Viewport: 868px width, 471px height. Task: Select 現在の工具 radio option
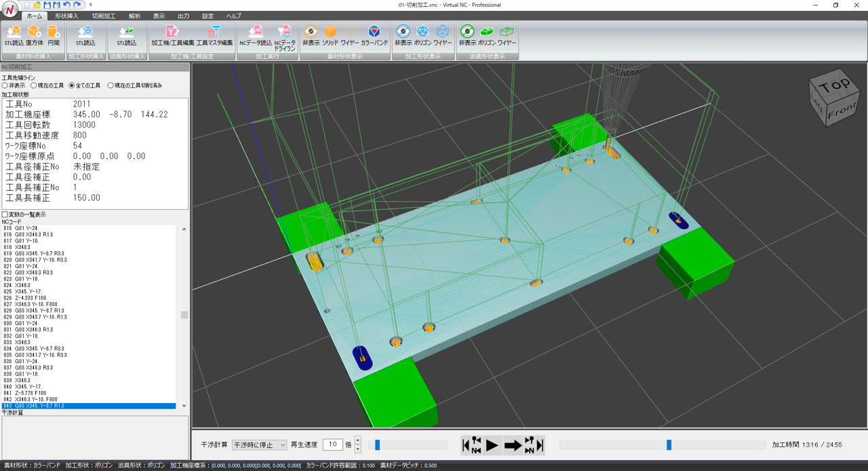(x=33, y=86)
